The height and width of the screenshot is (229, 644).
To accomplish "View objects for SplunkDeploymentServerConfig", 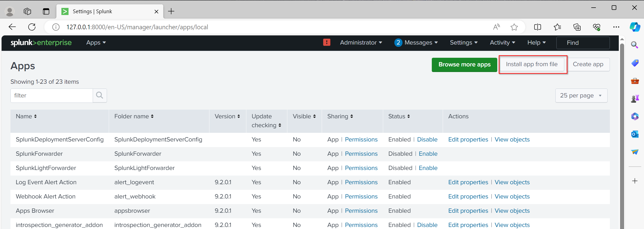I will coord(512,139).
